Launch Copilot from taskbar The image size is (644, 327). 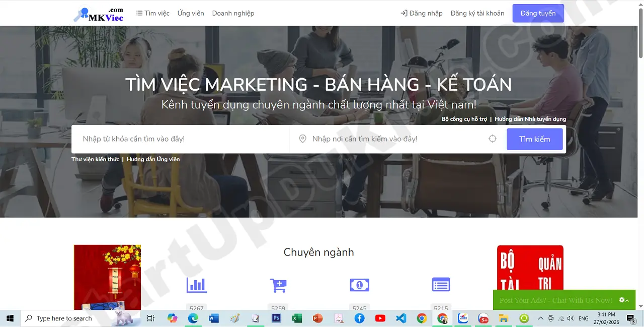173,318
